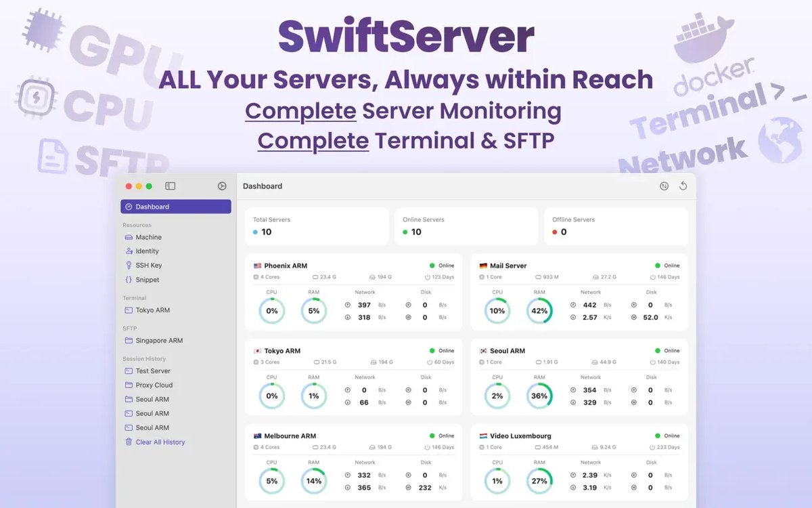
Task: Click the SSH Key sidebar item
Action: coord(148,265)
